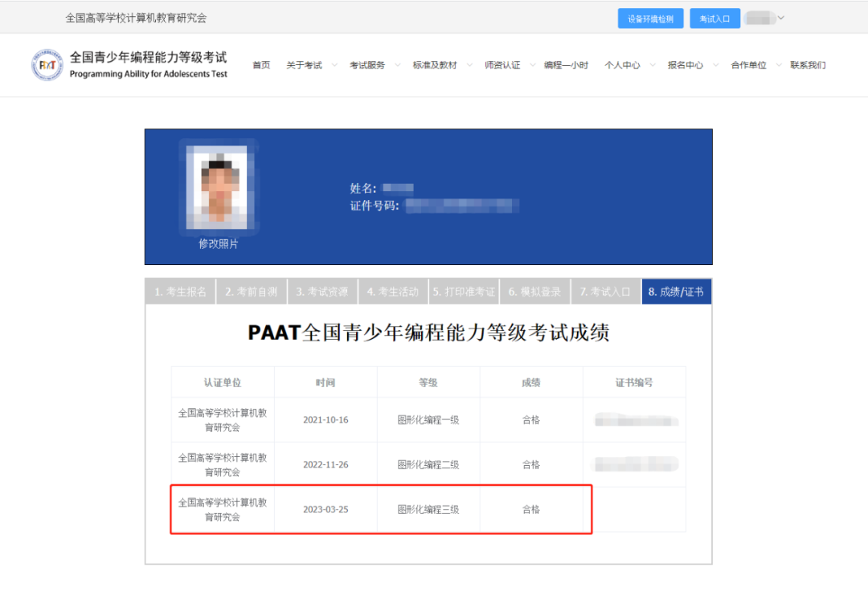
Task: Switch to the 1.考生报名 tab
Action: (x=180, y=291)
